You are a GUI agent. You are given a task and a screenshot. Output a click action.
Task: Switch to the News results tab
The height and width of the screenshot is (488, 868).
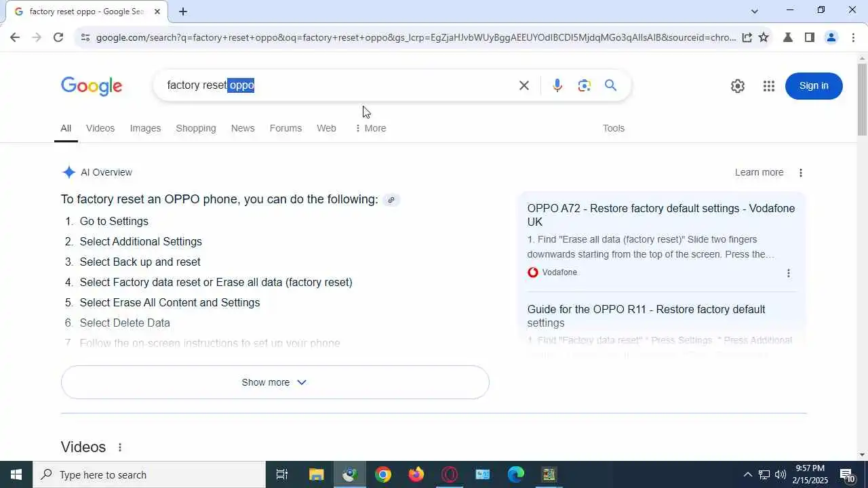point(243,128)
